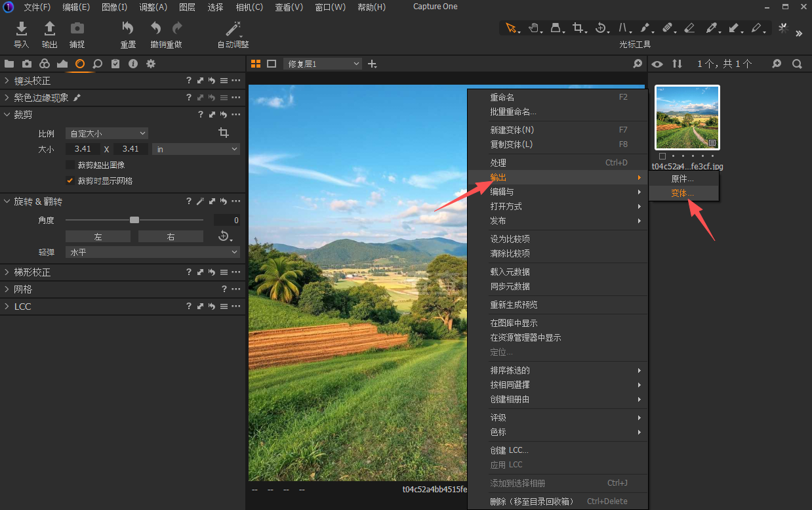Open the color circles tool tab
Screen dimensions: 812x510
click(45, 64)
